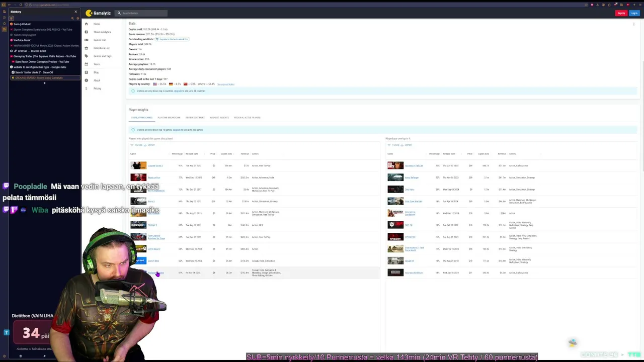Click the Log In button
The height and width of the screenshot is (362, 644).
pyautogui.click(x=634, y=13)
